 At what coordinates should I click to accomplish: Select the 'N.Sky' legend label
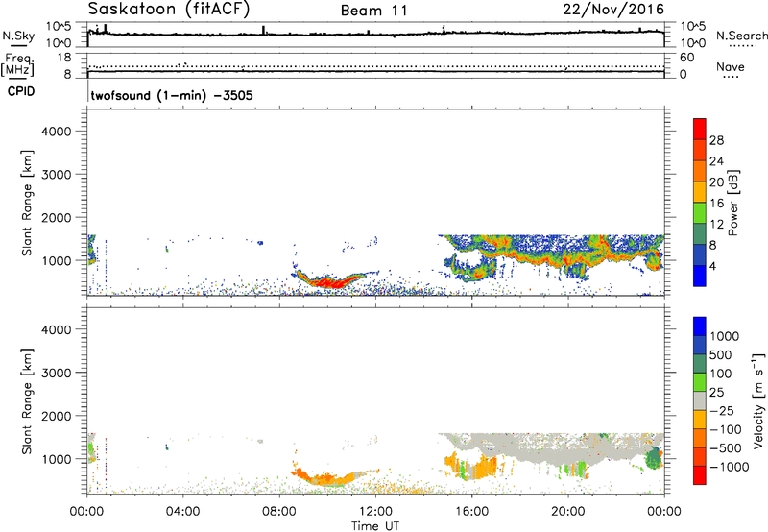18,36
